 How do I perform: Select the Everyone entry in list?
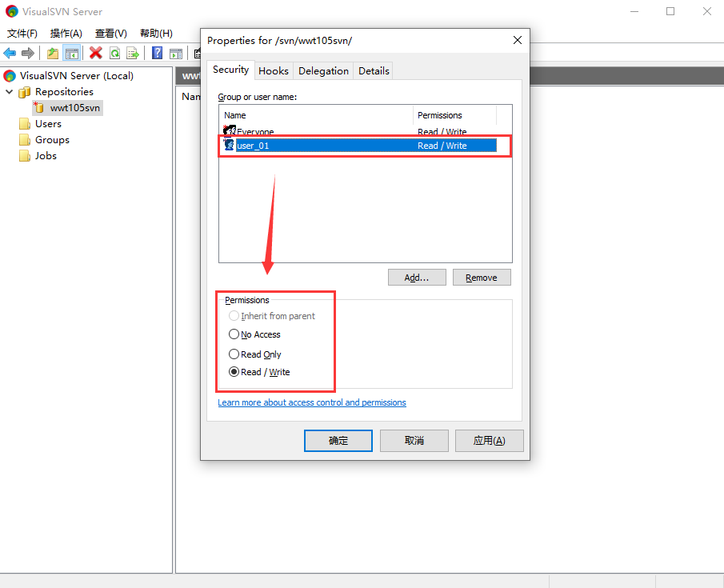(x=254, y=132)
